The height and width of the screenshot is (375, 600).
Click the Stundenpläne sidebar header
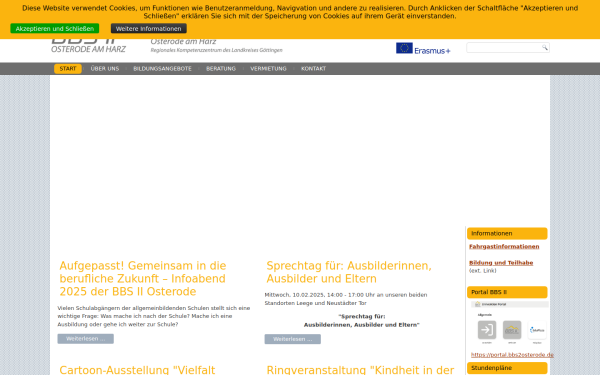[x=507, y=368]
